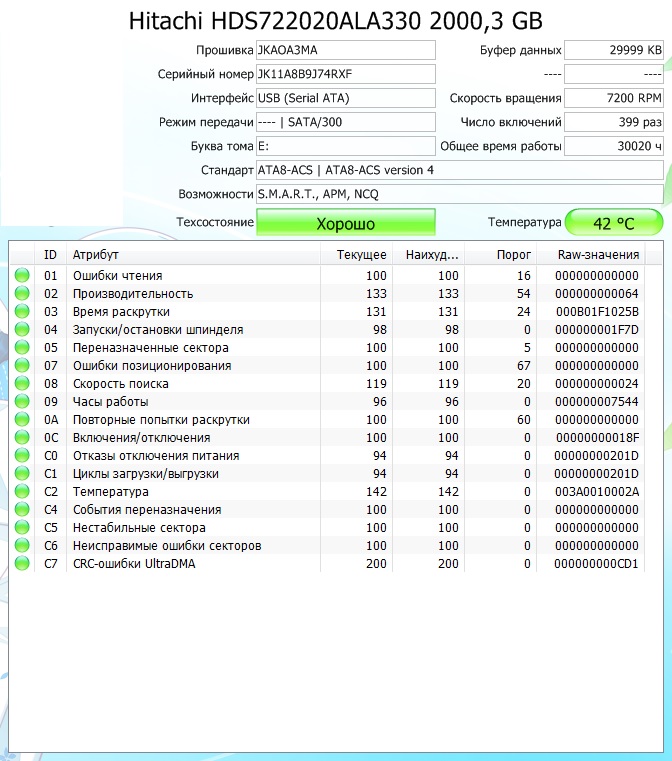Click the status icon for Нестабильные сектора
The height and width of the screenshot is (761, 672).
pos(22,527)
